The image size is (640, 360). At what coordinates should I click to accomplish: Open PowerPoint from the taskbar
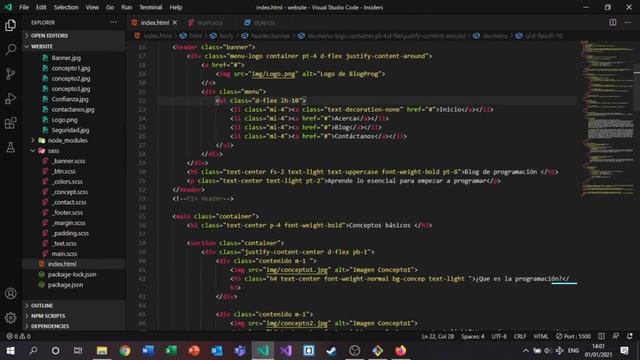194,351
